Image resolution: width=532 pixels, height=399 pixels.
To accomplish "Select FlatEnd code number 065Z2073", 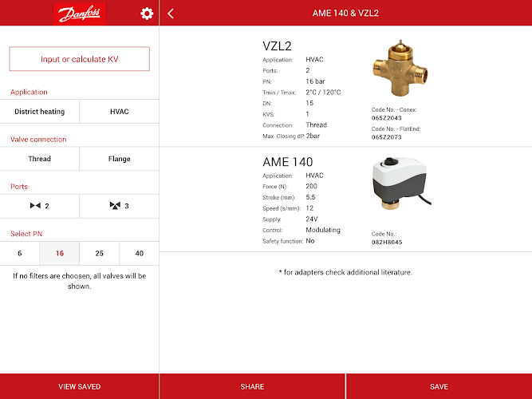I will tap(387, 137).
